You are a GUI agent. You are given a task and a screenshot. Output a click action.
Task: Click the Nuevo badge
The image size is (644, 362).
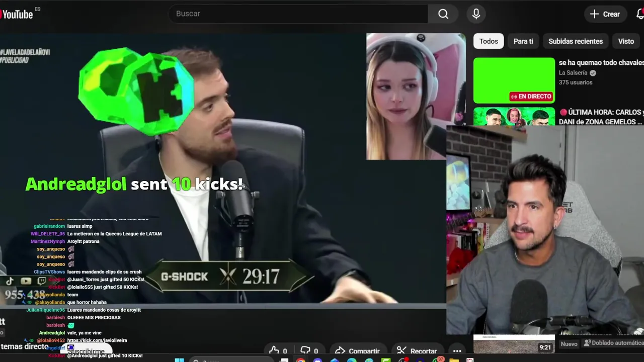click(569, 344)
